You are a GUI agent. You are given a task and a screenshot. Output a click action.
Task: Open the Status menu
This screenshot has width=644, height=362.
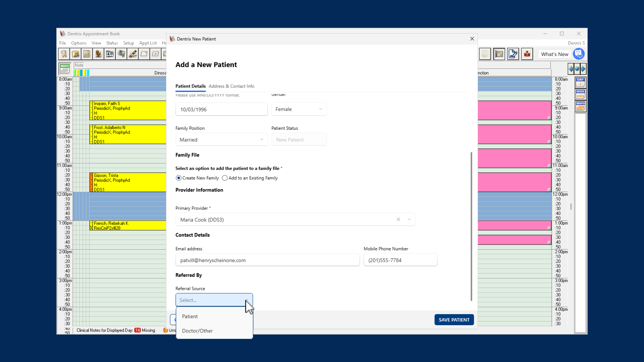click(x=112, y=43)
